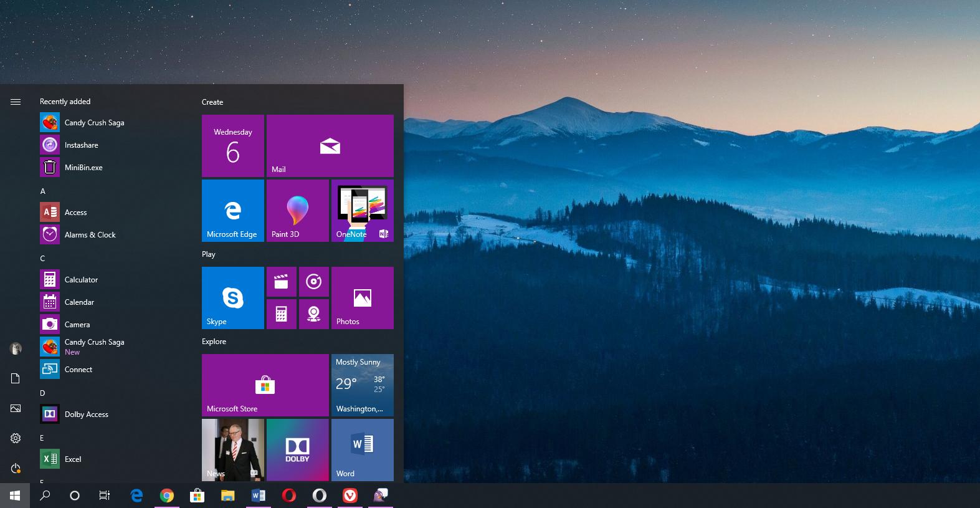Open File Explorer from the taskbar
Screen dimensions: 980x508
(227, 496)
